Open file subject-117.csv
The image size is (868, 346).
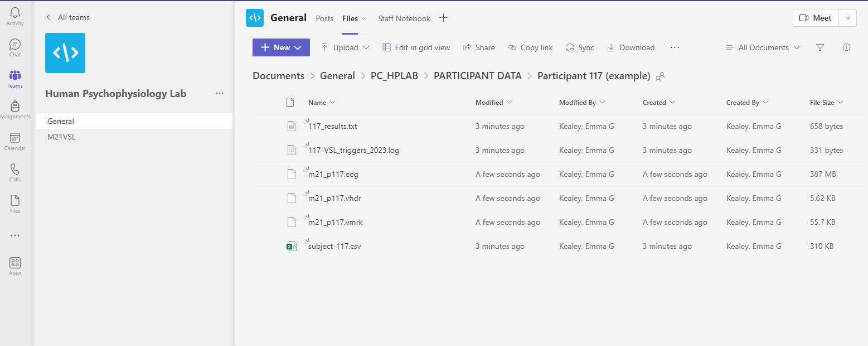[x=334, y=246]
